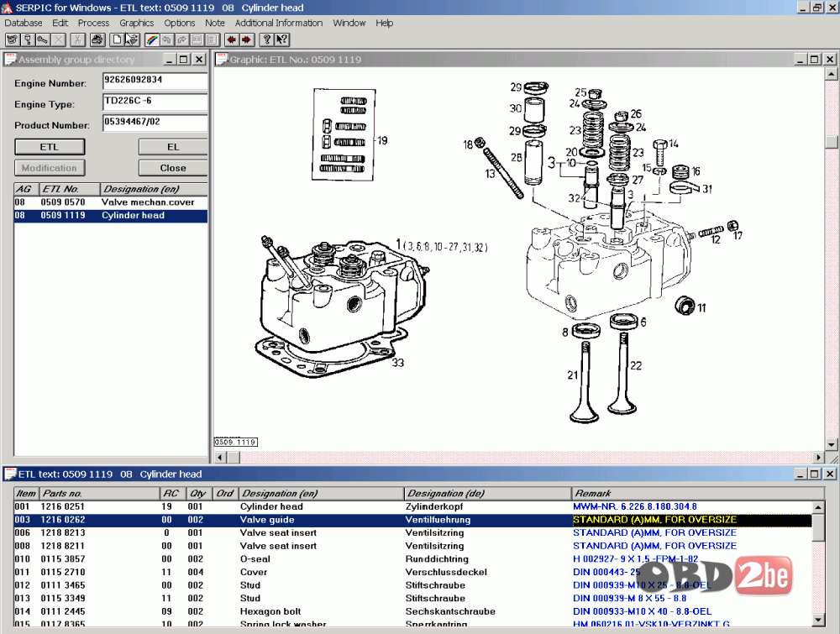Open the Help menu

[384, 23]
